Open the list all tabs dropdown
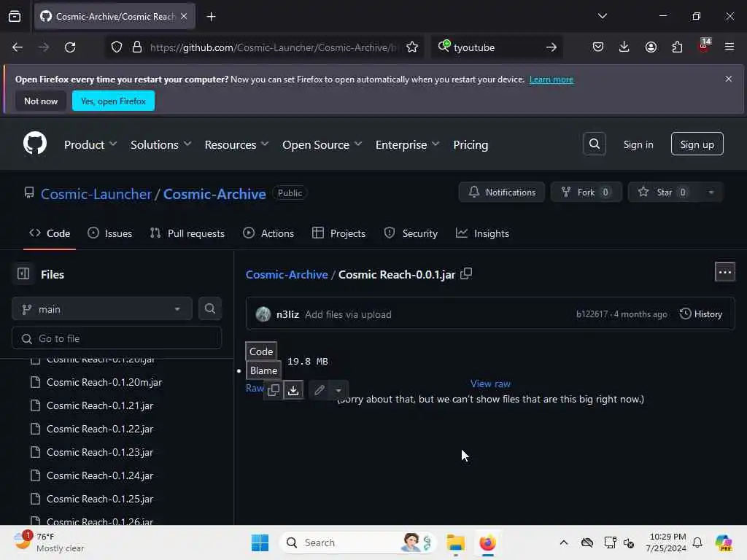 (x=602, y=16)
